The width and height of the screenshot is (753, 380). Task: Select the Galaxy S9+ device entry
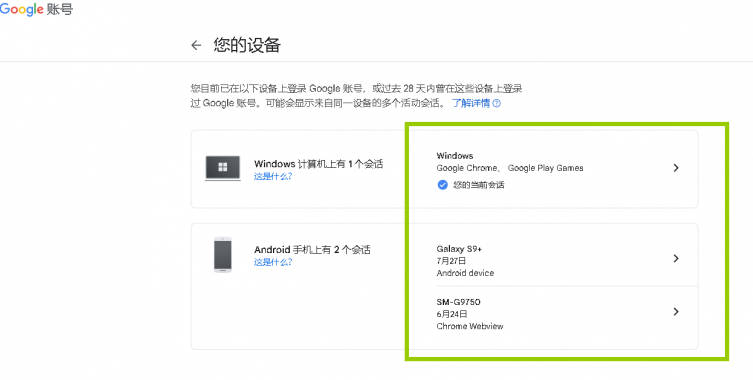coord(553,260)
